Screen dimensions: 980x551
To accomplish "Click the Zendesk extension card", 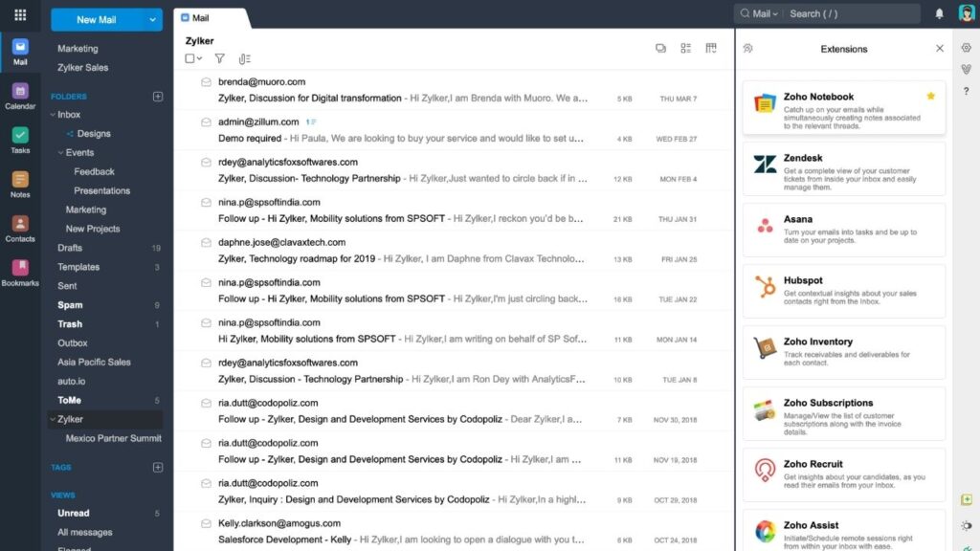I will click(843, 168).
